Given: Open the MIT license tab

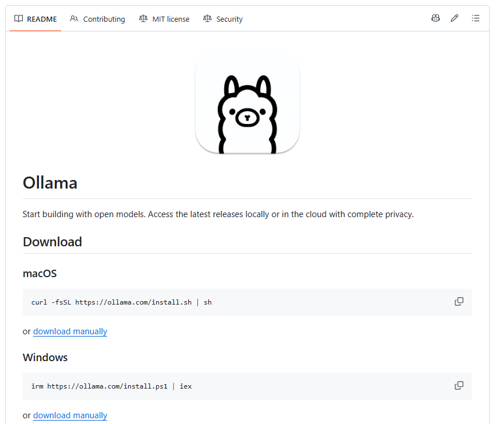Looking at the screenshot, I should pos(164,19).
